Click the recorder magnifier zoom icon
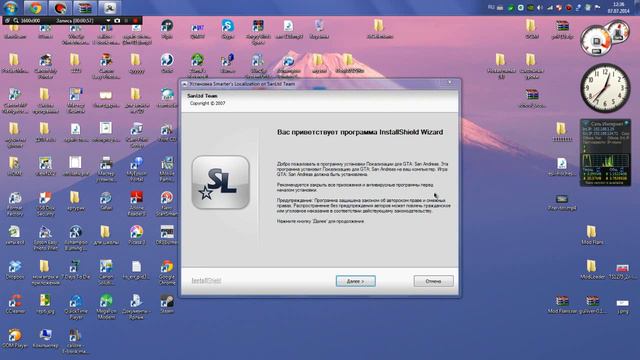Viewport: 640px width, 360px height. point(16,20)
